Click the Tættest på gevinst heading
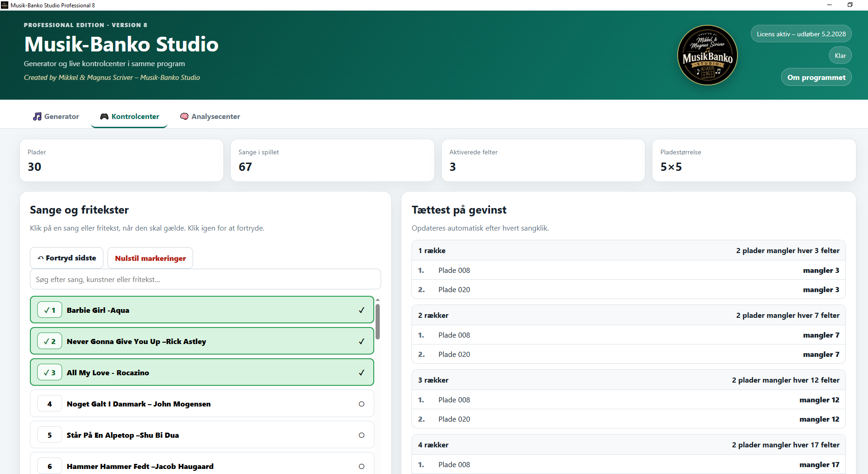The image size is (868, 474). (x=459, y=210)
